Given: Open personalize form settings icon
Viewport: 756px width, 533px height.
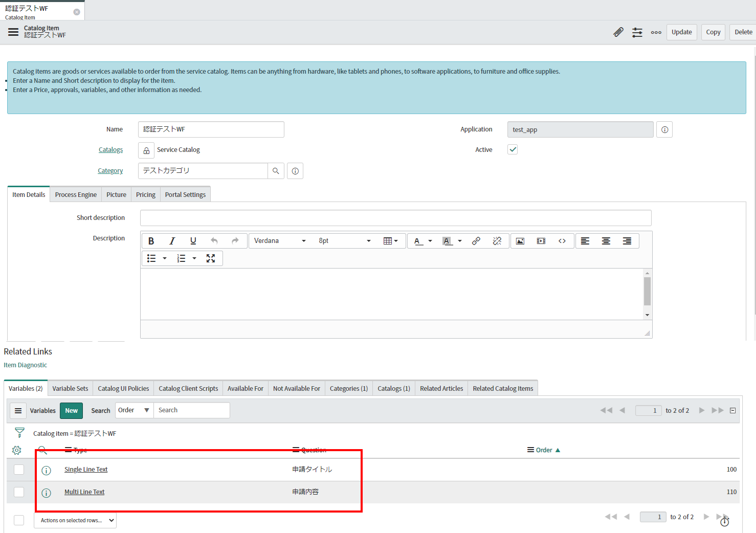Looking at the screenshot, I should (x=637, y=32).
